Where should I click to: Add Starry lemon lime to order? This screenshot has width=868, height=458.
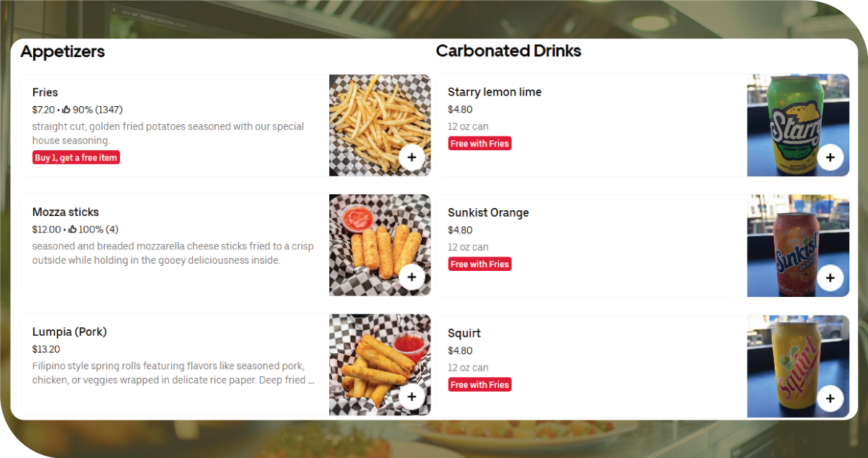click(x=830, y=157)
